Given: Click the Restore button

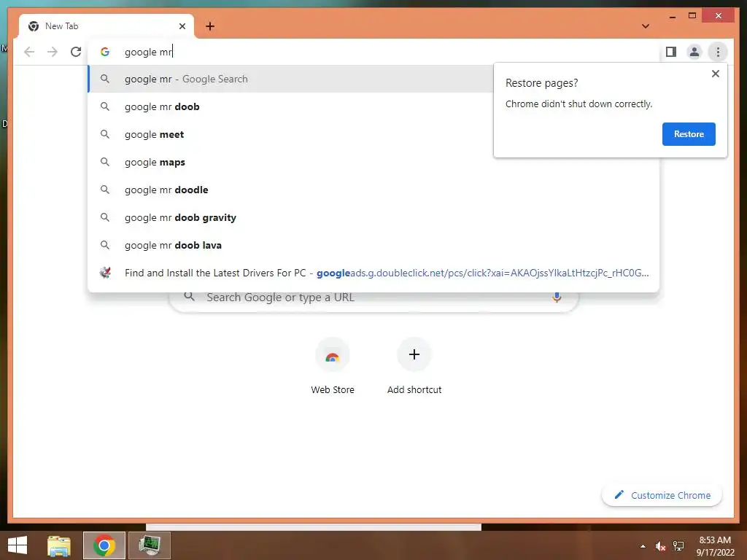Looking at the screenshot, I should [689, 134].
